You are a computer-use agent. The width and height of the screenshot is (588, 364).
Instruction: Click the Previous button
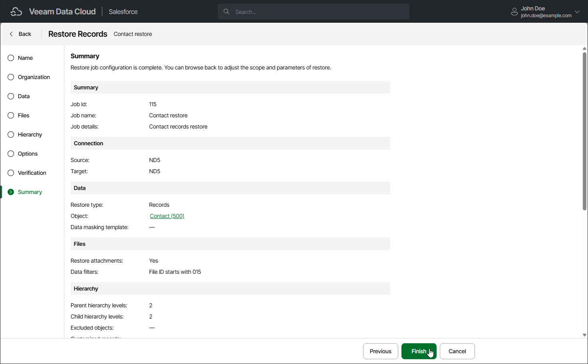(380, 351)
